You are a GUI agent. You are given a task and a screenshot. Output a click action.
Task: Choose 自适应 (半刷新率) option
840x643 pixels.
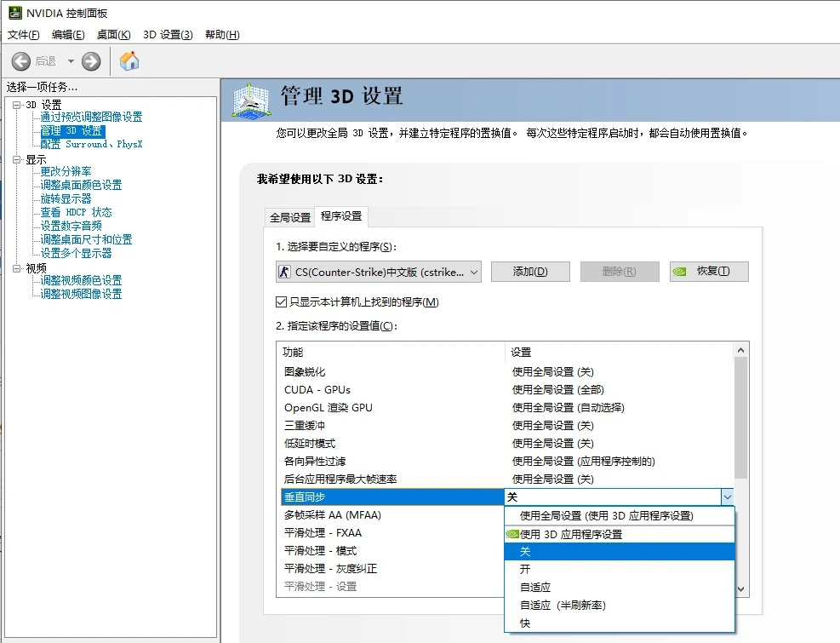(x=620, y=605)
